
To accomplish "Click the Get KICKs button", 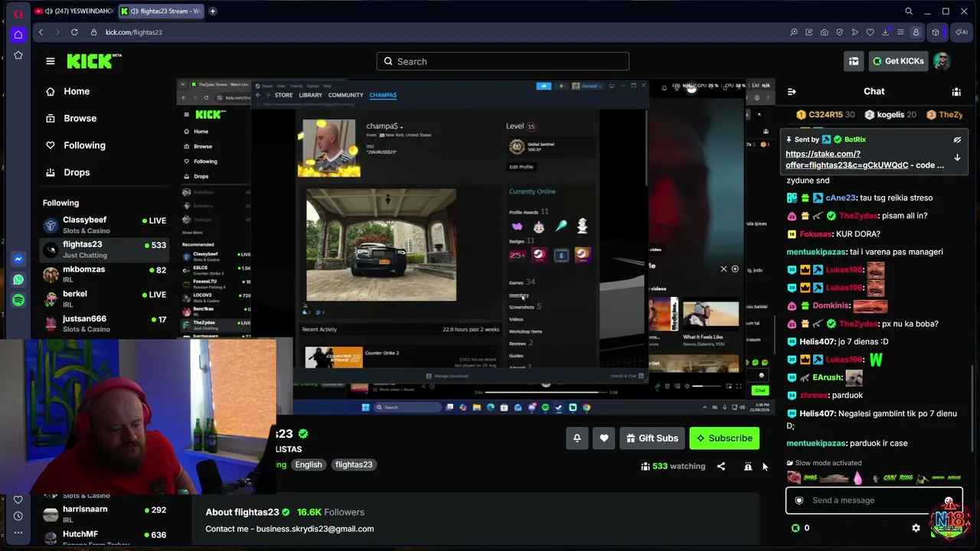I will pyautogui.click(x=897, y=61).
